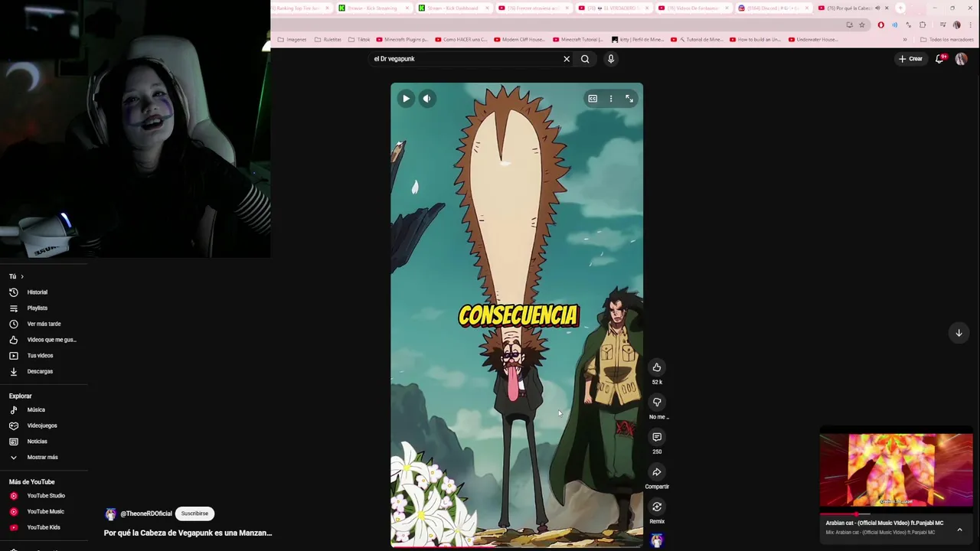This screenshot has width=980, height=551.
Task: Click the magnifier search button
Action: coord(585,59)
